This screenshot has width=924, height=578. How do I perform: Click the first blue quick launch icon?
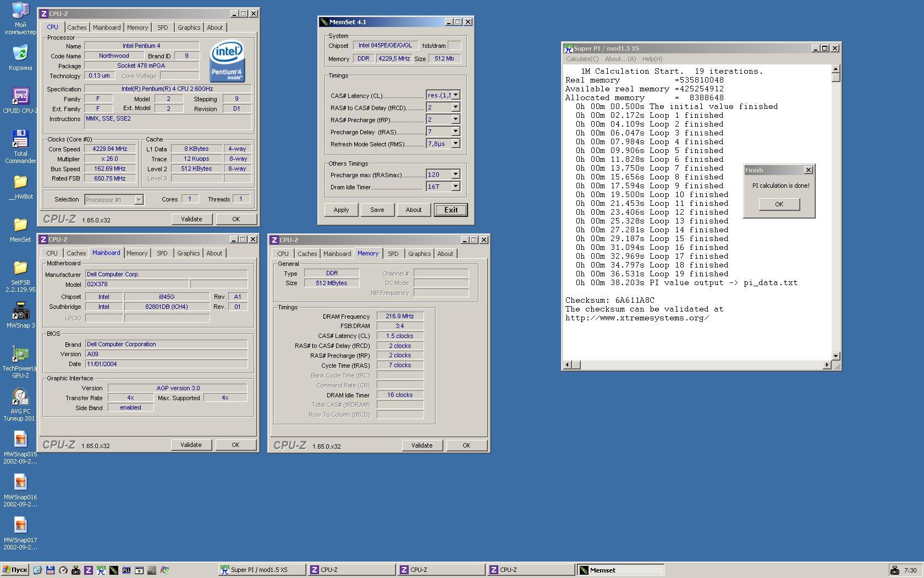click(37, 570)
